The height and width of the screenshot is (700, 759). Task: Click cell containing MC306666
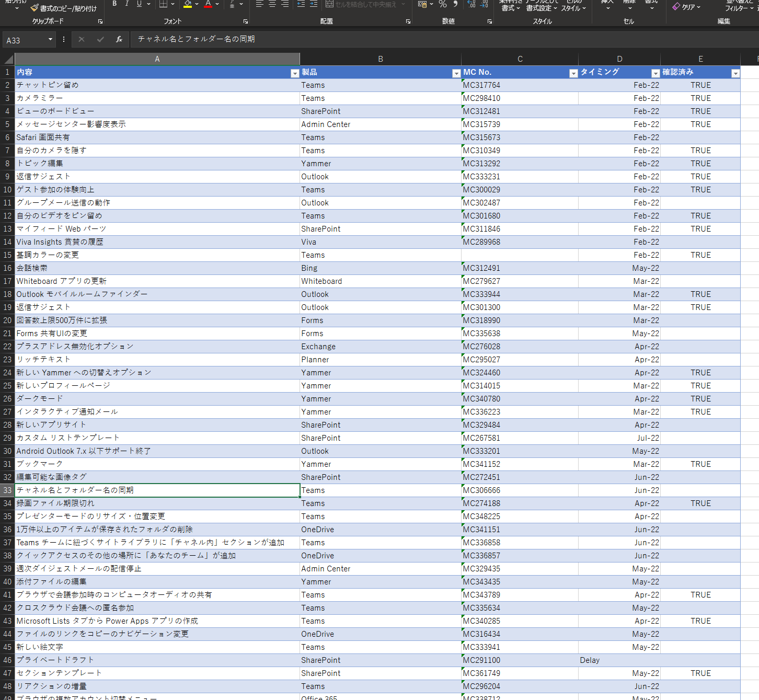pyautogui.click(x=520, y=490)
